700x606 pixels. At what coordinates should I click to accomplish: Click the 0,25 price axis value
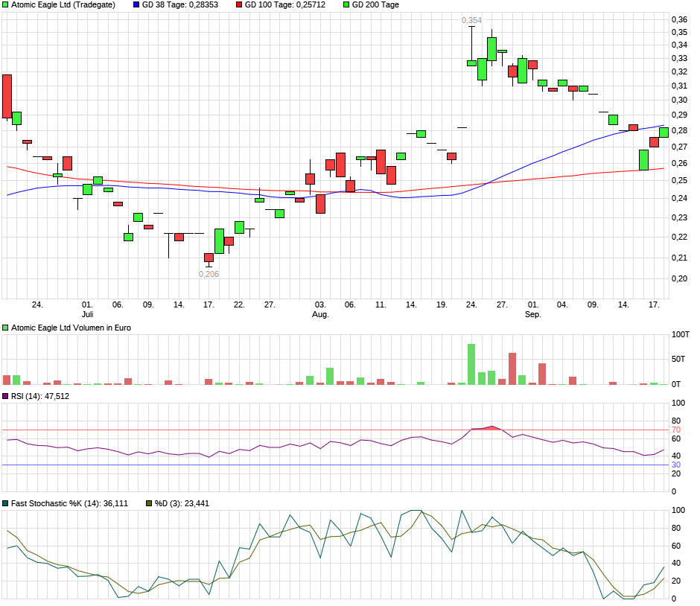click(679, 181)
